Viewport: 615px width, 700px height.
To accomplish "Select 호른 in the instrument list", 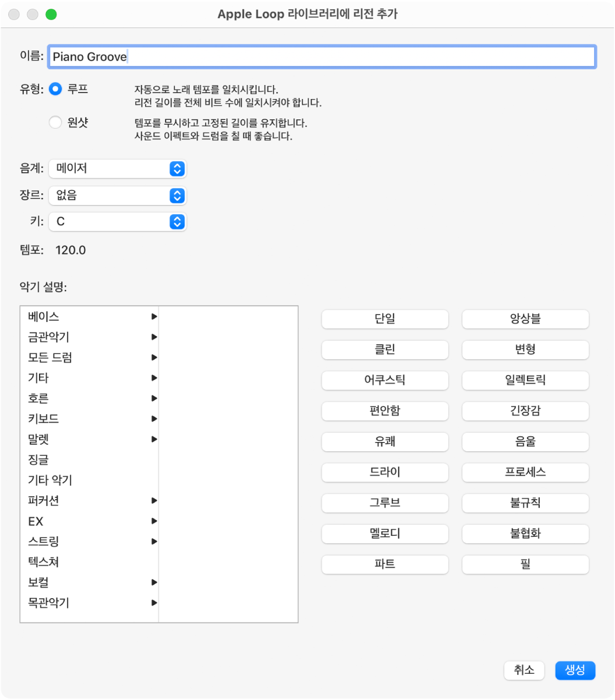I will point(89,398).
